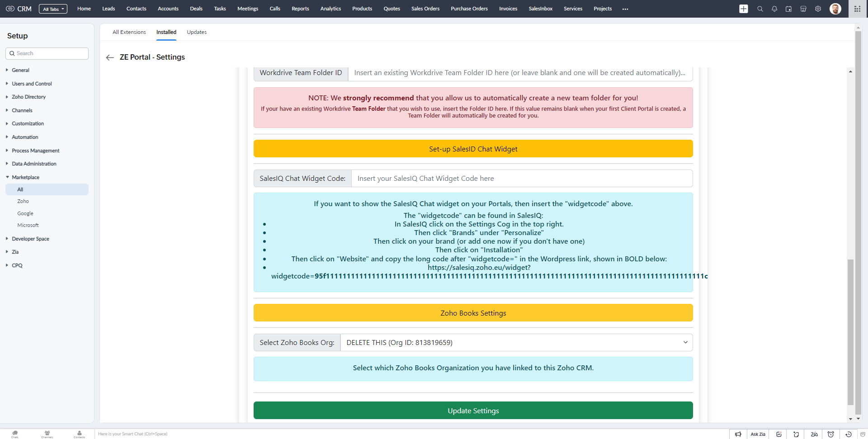
Task: Click the user profile avatar
Action: [835, 9]
